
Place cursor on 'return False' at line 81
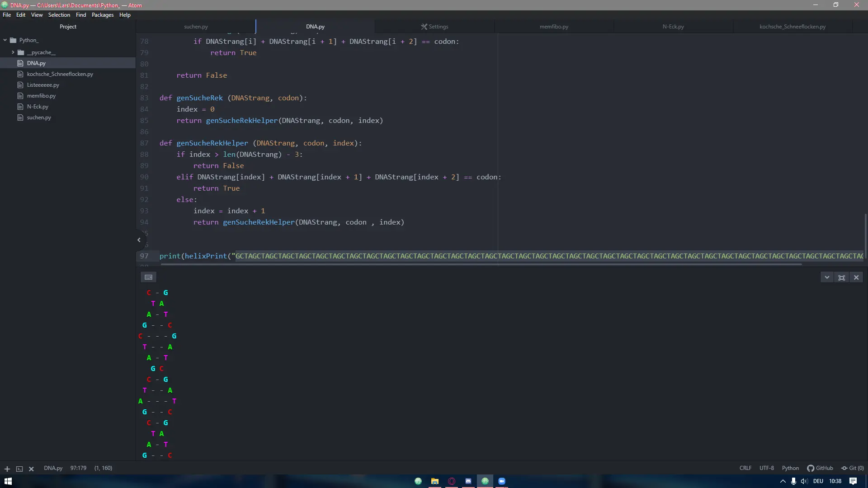(x=202, y=75)
